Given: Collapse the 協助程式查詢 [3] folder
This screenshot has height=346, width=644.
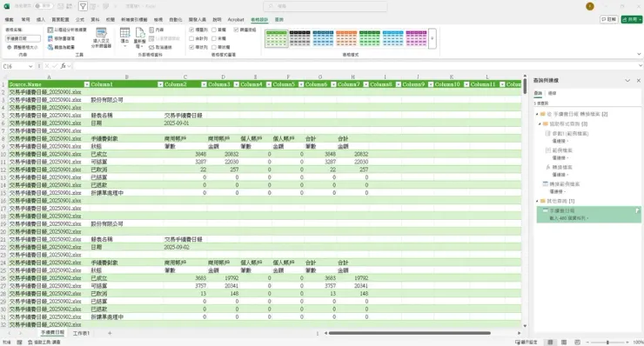Looking at the screenshot, I should 540,124.
